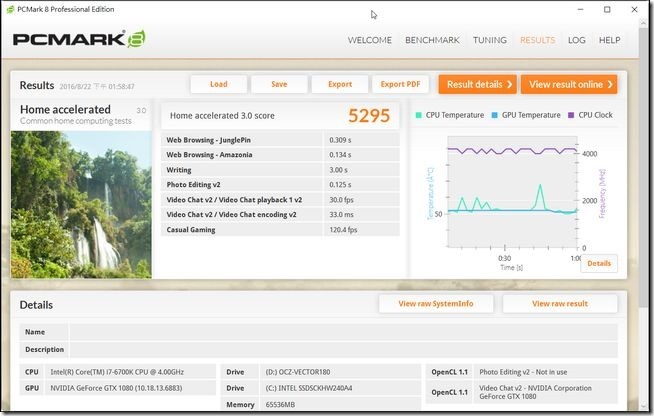Click Photo Editing v2 - Not in use
Screen dimensions: 654x416
click(x=523, y=372)
